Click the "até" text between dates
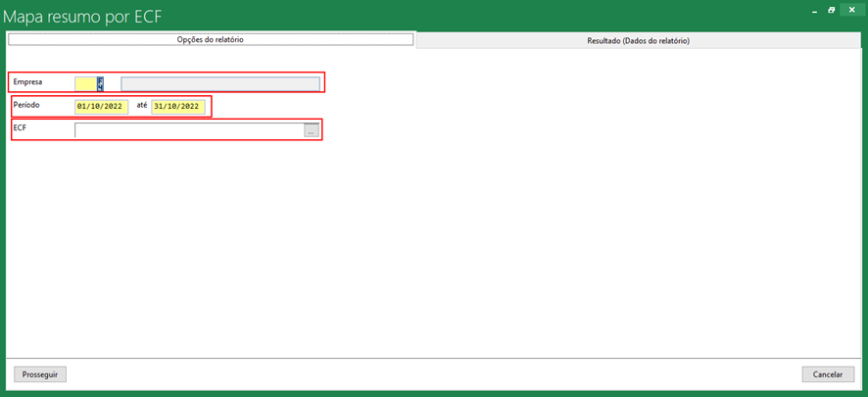Viewport: 868px width, 397px height. [x=141, y=105]
